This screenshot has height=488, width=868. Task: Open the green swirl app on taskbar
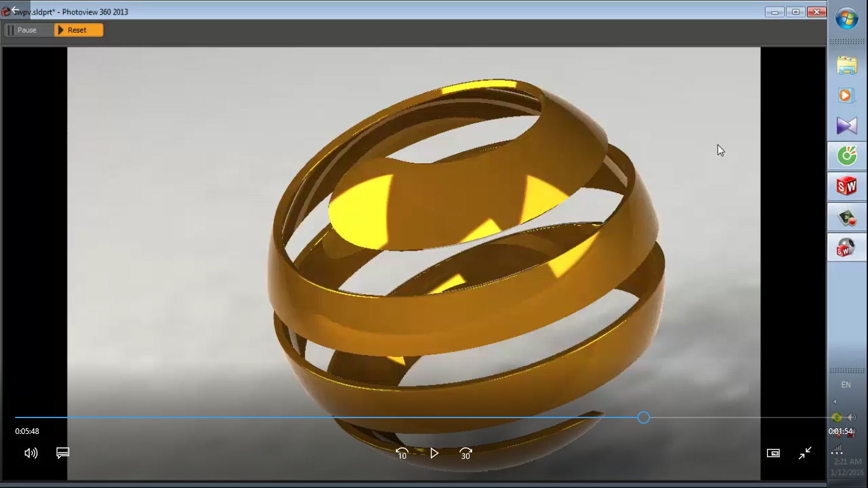[847, 156]
